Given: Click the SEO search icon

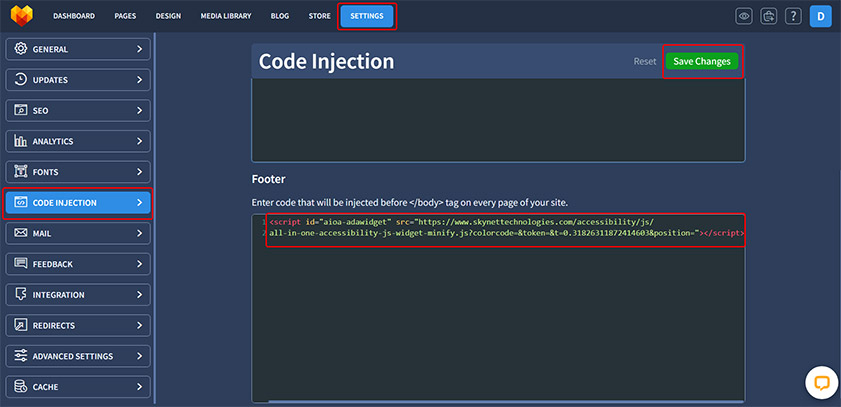Looking at the screenshot, I should pyautogui.click(x=21, y=110).
